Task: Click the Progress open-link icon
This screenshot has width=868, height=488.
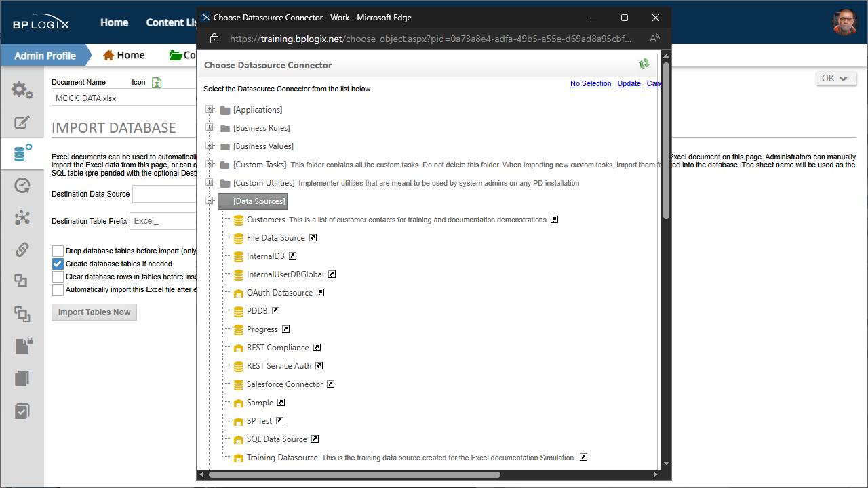Action: coord(286,329)
